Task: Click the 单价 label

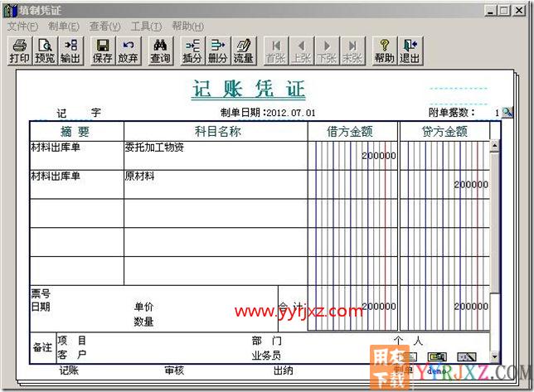Action: click(x=143, y=307)
